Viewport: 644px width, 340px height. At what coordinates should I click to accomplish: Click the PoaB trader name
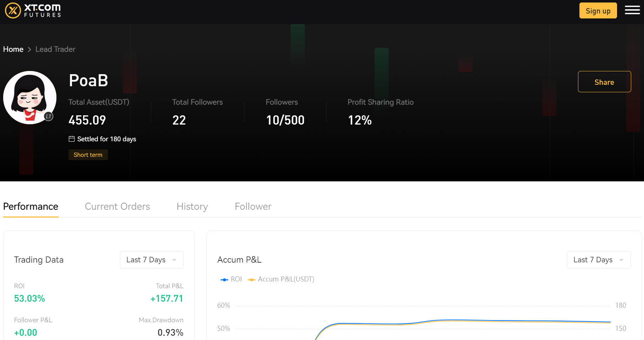click(88, 81)
